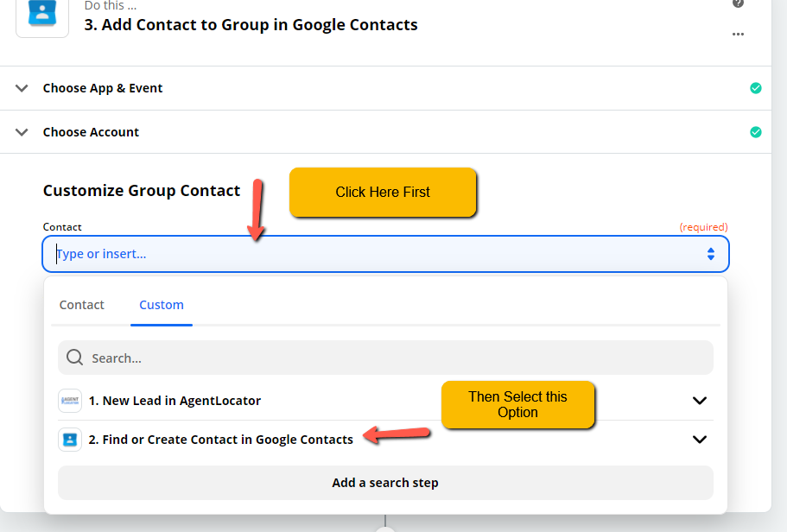Open the three-dot step options menu
Screen dimensions: 787x532
pos(738,35)
